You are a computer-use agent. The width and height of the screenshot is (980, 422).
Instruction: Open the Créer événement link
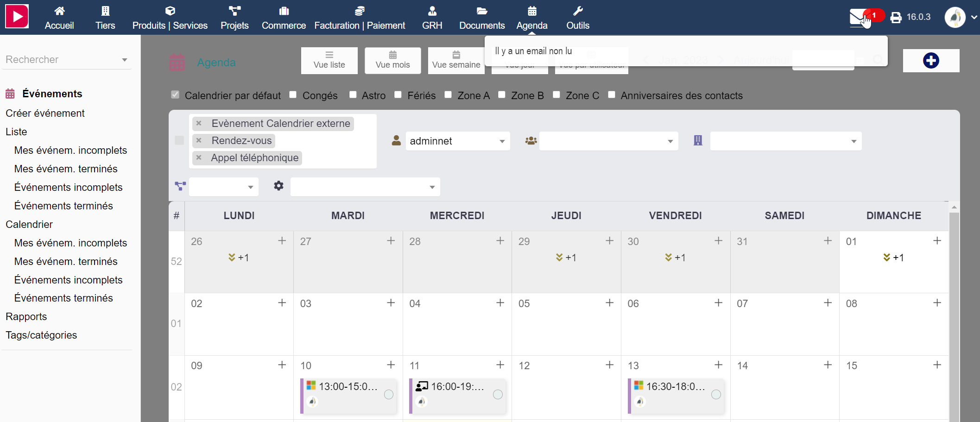click(x=45, y=113)
